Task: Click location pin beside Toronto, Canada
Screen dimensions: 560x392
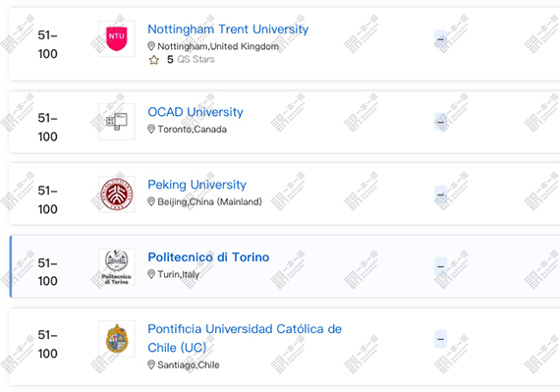Action: (x=151, y=129)
